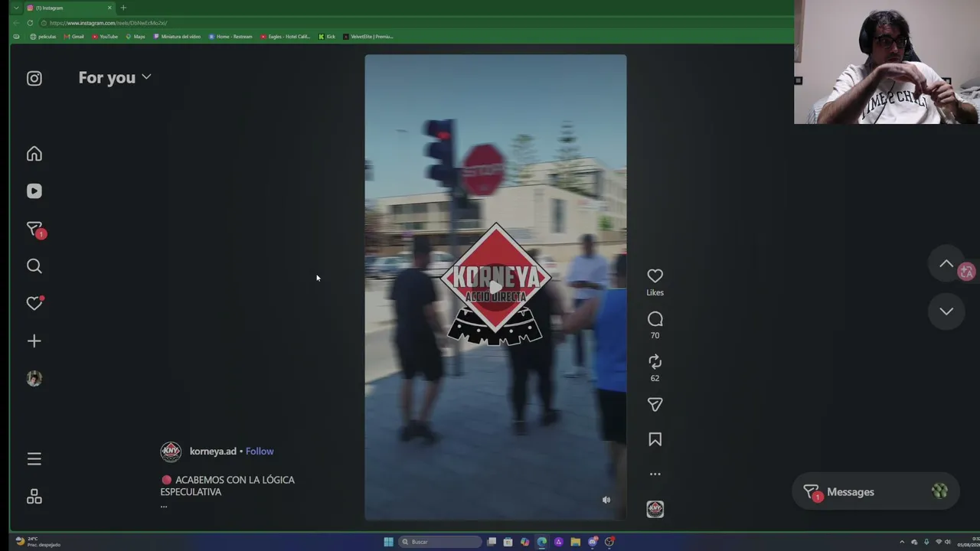Close the Instagram browser tab

tap(109, 8)
